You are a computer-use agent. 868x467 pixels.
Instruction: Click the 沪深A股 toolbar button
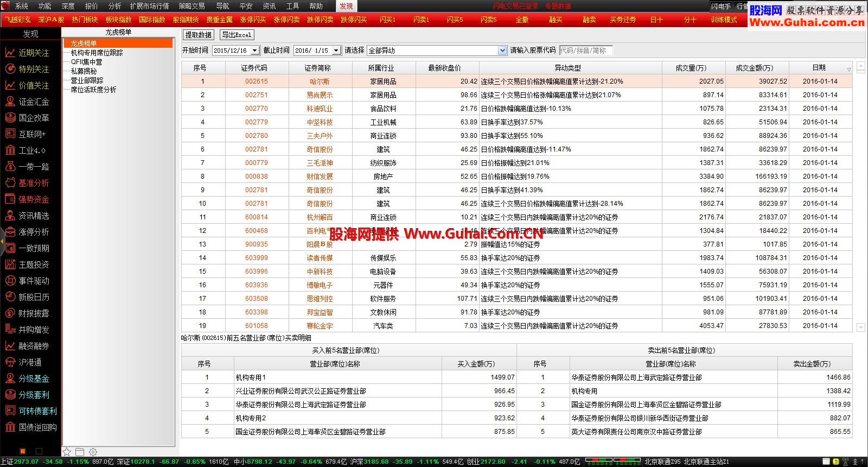[51, 20]
